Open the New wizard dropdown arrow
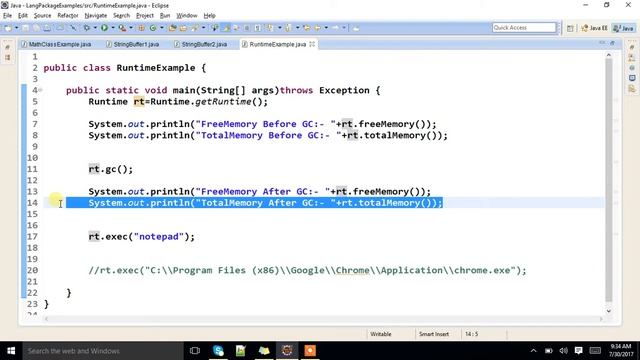 click(16, 28)
